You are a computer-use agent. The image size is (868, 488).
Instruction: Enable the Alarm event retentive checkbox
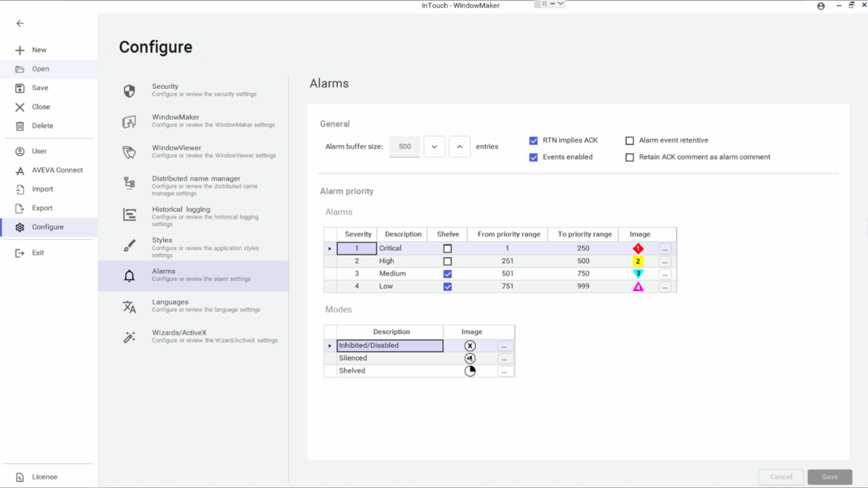630,141
